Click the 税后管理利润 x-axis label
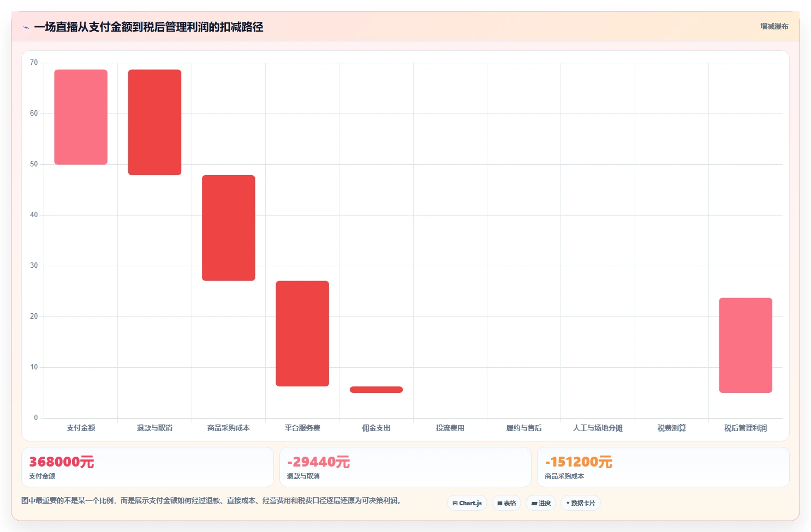 (746, 428)
